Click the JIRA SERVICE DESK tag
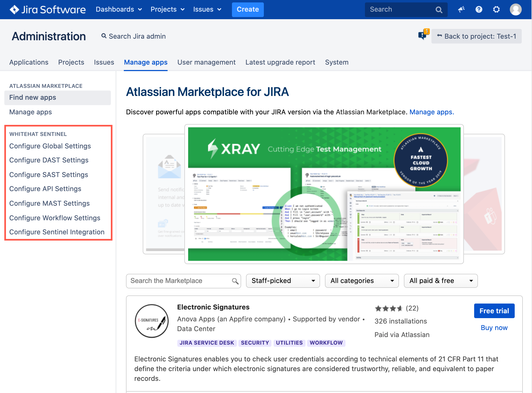 pos(207,343)
